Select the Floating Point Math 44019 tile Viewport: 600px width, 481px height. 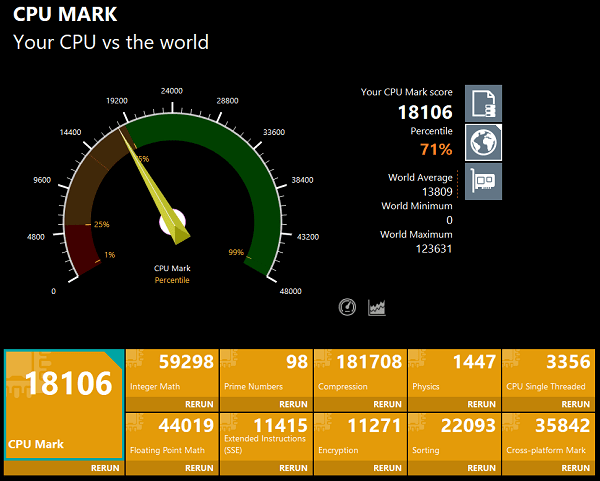[172, 437]
